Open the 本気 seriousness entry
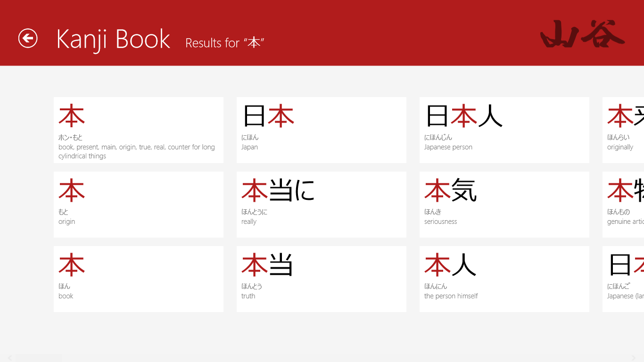This screenshot has height=362, width=644. [x=504, y=205]
